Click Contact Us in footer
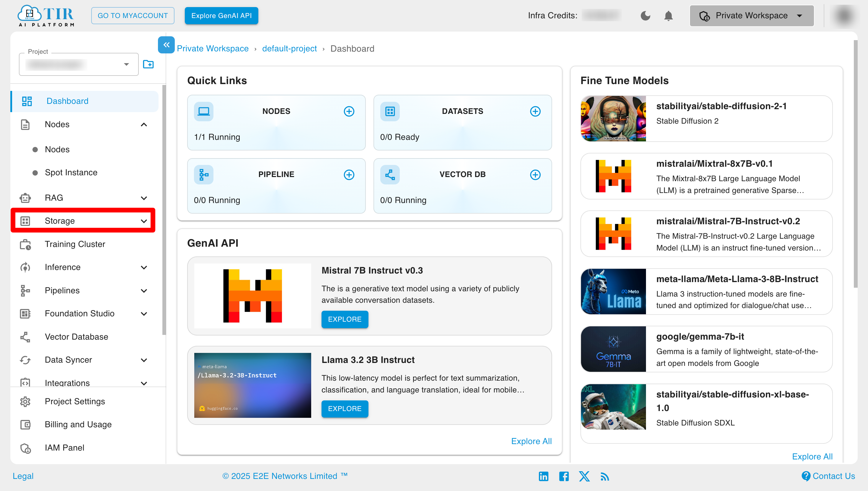This screenshot has width=868, height=491. (828, 476)
